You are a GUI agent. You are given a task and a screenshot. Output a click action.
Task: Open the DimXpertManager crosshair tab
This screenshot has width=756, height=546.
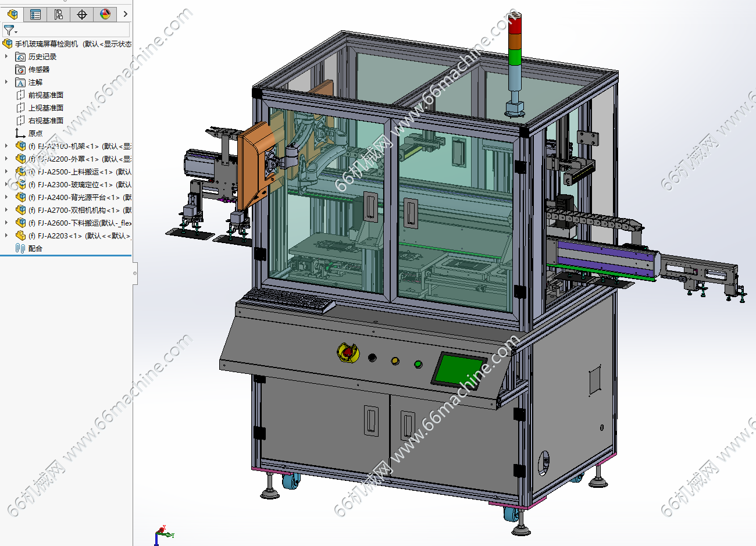(x=82, y=15)
